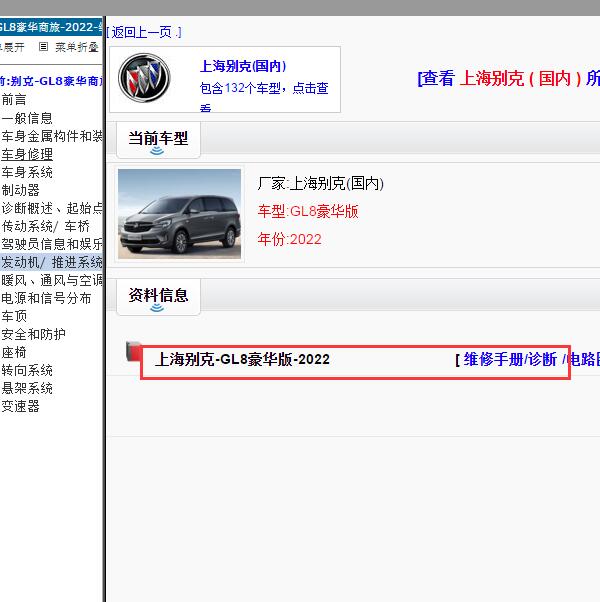Select the 当前车型 tab
This screenshot has width=600, height=602.
click(158, 140)
